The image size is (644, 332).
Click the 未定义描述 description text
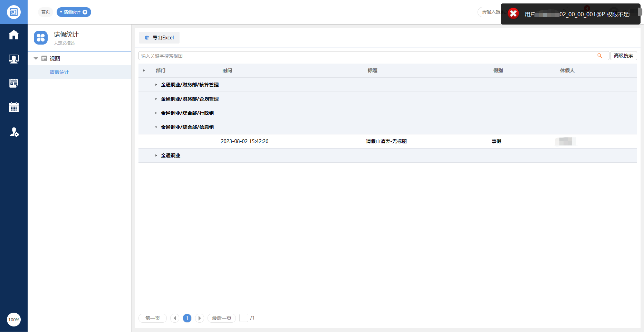(x=64, y=43)
